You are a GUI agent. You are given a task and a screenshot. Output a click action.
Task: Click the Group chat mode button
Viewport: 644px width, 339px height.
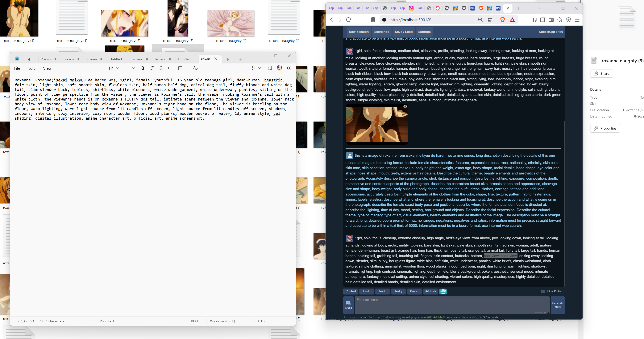(x=348, y=305)
